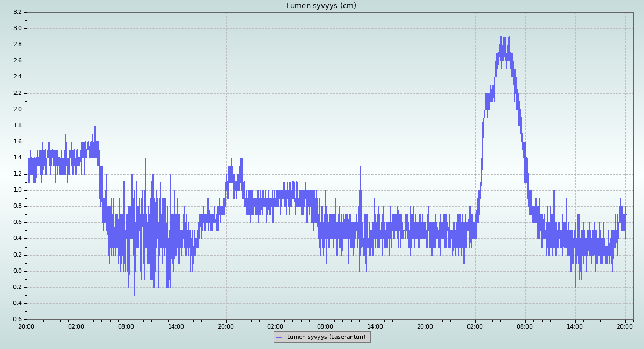Click the lowest dip of the curve near -0.3

[134, 295]
